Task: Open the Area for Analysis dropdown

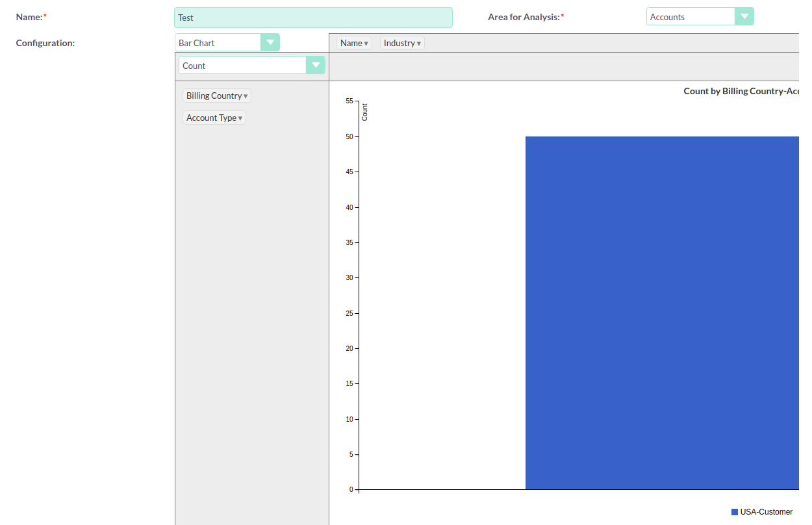Action: pyautogui.click(x=700, y=16)
